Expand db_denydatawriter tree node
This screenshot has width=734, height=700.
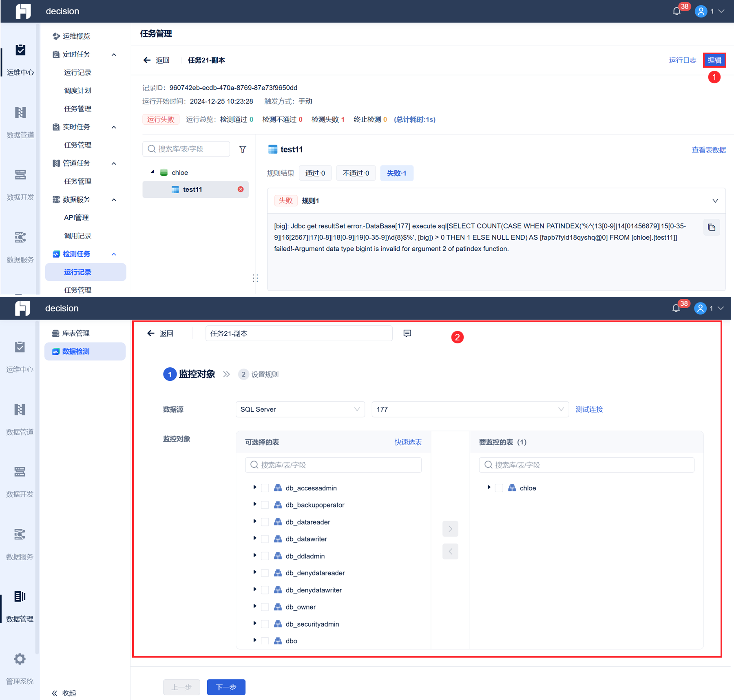[x=255, y=590]
